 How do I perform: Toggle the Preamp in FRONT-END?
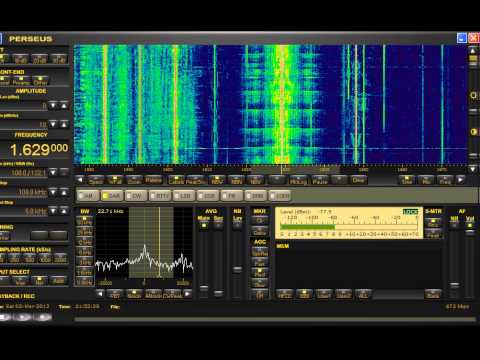21,81
